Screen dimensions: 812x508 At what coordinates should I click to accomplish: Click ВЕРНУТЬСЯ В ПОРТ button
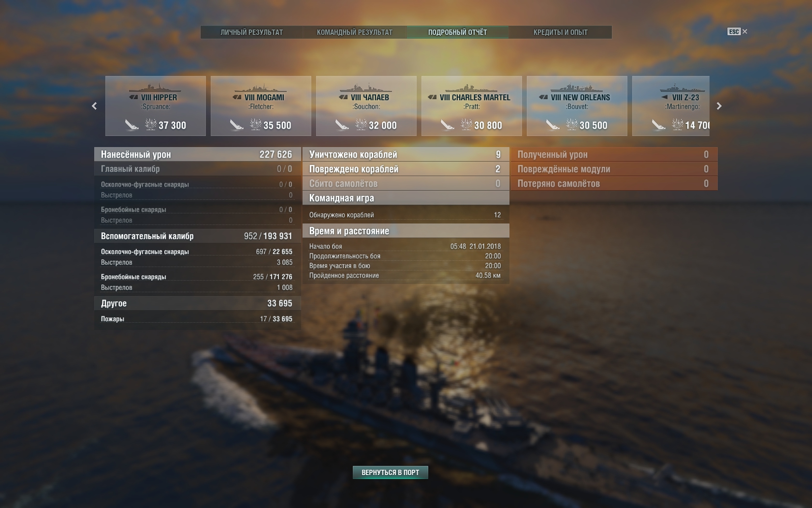coord(390,472)
